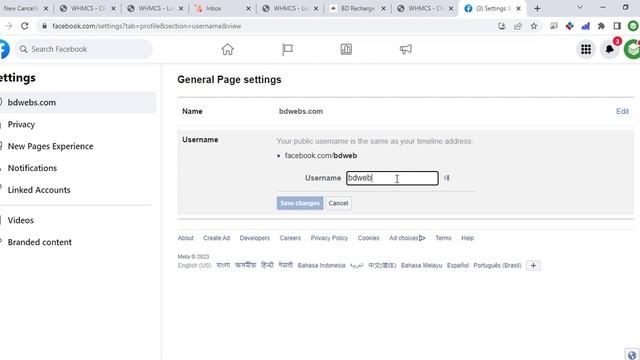
Task: Click the forward navigation arrow
Action: [9, 26]
